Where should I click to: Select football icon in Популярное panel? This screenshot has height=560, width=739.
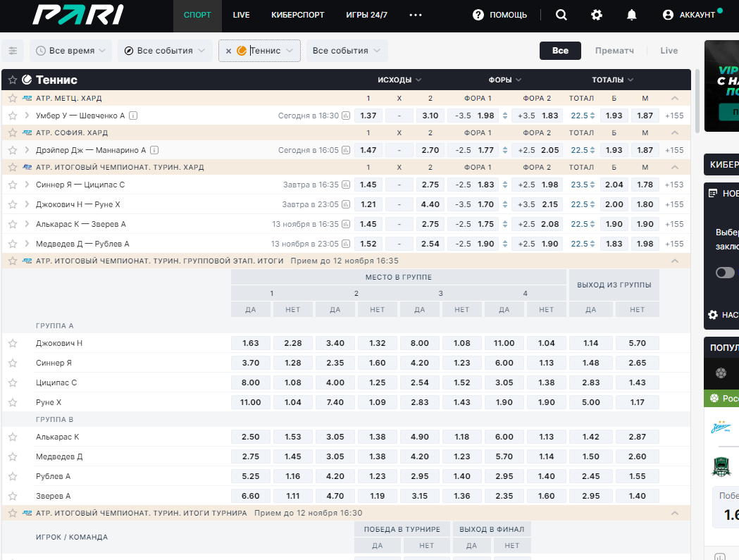[x=721, y=373]
